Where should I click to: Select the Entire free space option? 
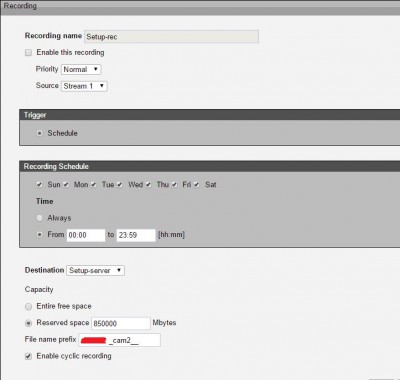click(x=29, y=306)
